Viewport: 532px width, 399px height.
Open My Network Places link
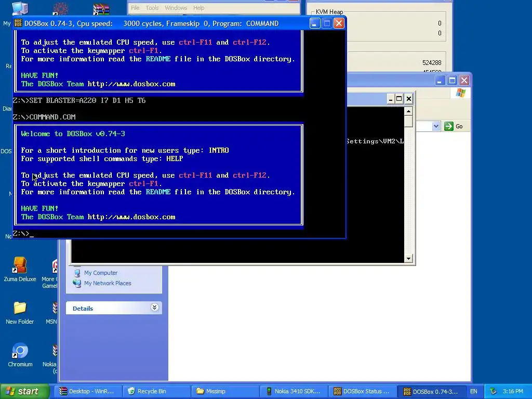pos(107,283)
